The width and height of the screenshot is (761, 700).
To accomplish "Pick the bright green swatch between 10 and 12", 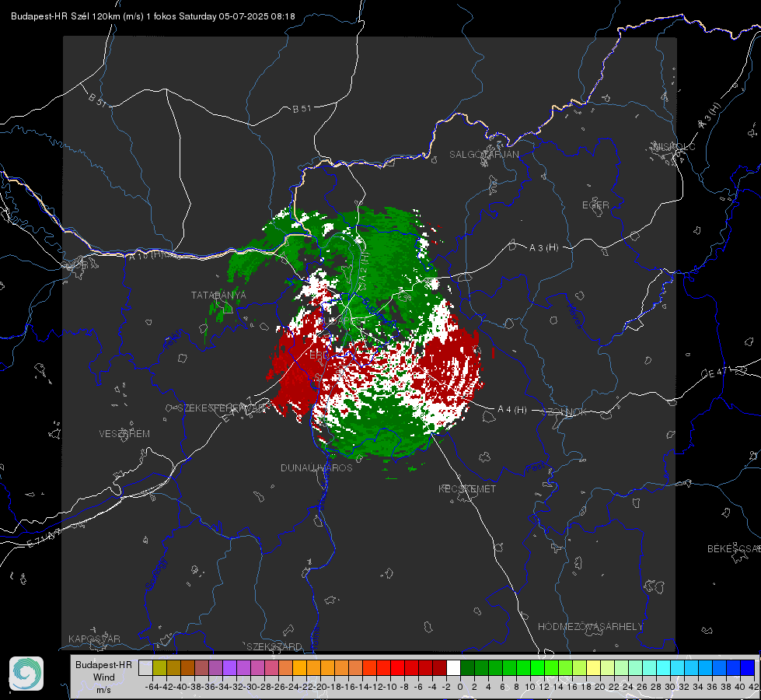I will pyautogui.click(x=537, y=668).
